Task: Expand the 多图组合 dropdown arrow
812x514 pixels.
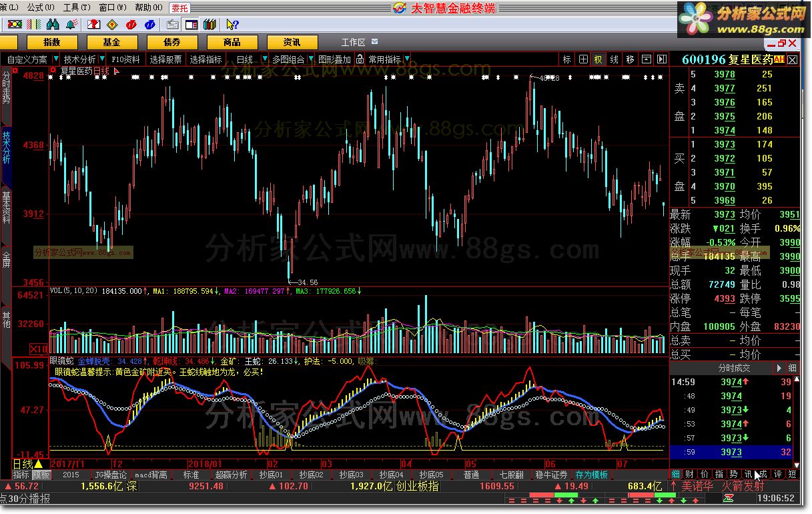Action: (x=312, y=59)
